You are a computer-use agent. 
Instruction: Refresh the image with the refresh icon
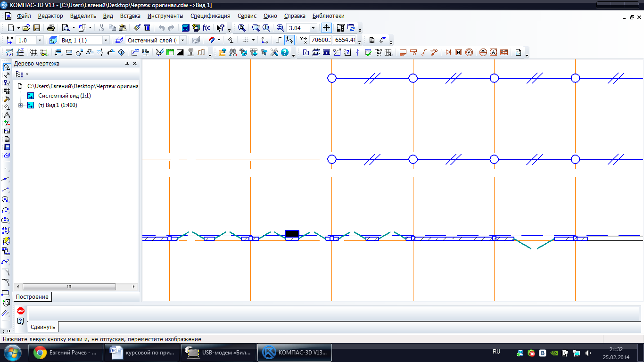point(351,28)
